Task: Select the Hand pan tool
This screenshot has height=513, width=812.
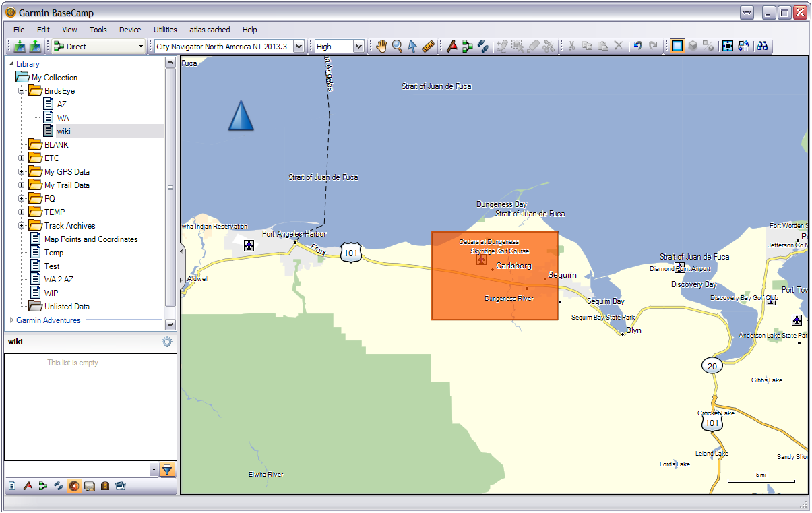Action: tap(381, 46)
